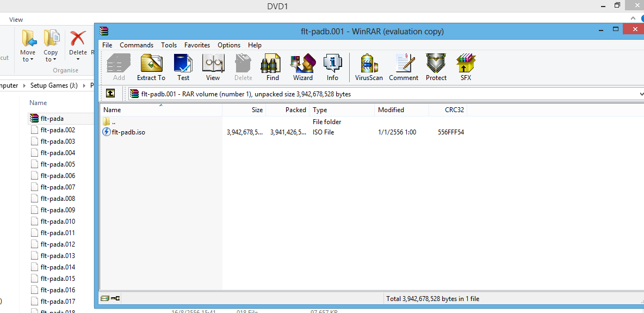Screen dimensions: 644x313
Task: Open the View file tool in WinRAR
Action: pos(213,67)
